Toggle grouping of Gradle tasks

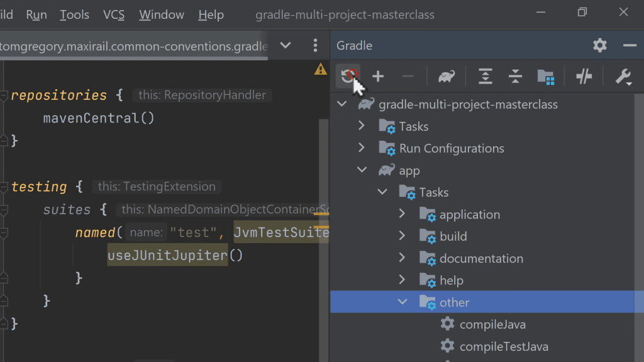click(545, 76)
